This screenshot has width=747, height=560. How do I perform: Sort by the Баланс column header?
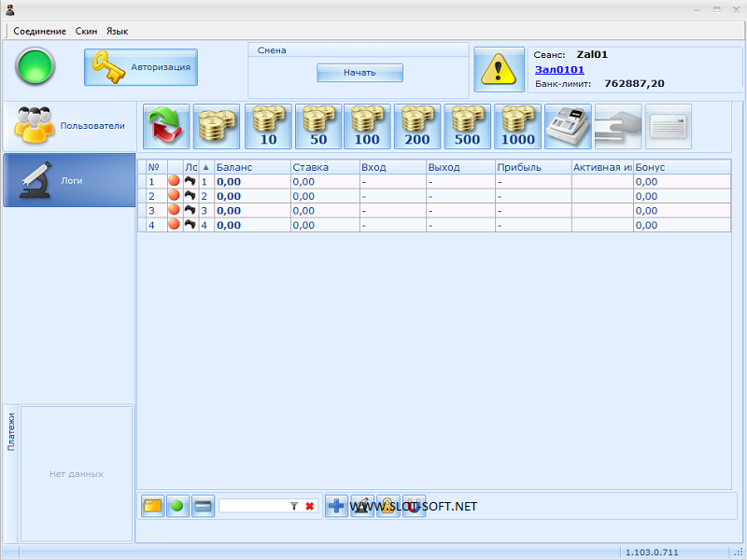[x=252, y=167]
